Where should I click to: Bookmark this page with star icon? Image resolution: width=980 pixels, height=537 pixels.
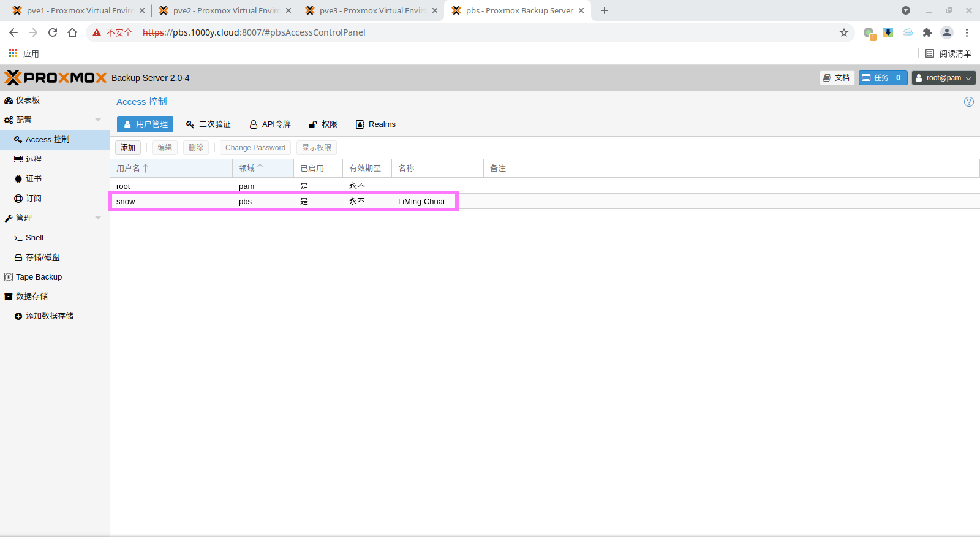coord(844,32)
